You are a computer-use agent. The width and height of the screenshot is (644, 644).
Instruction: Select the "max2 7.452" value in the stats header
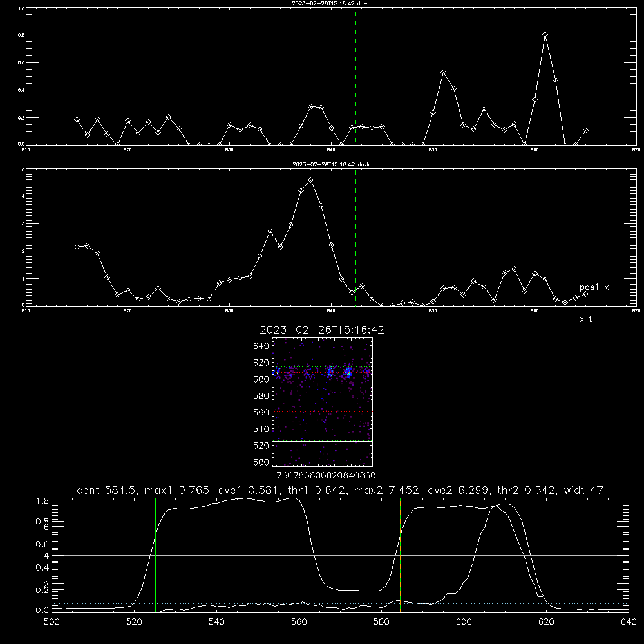[386, 490]
